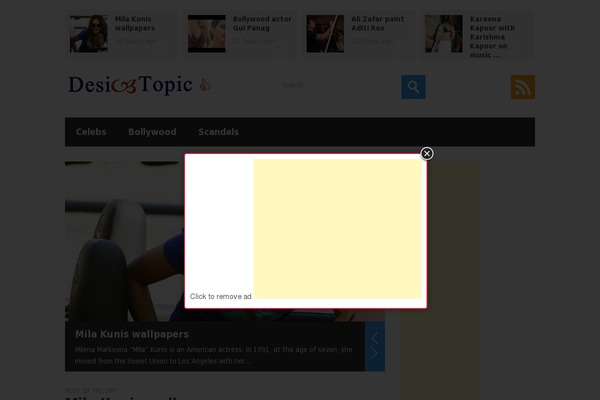
Task: Open the orange RSS feed icon
Action: click(523, 87)
